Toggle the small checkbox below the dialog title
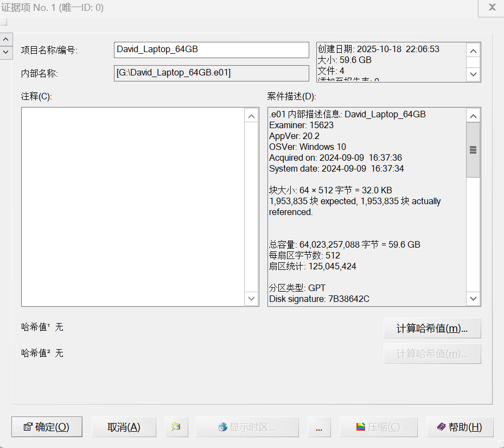The height and width of the screenshot is (448, 504). [x=4, y=22]
